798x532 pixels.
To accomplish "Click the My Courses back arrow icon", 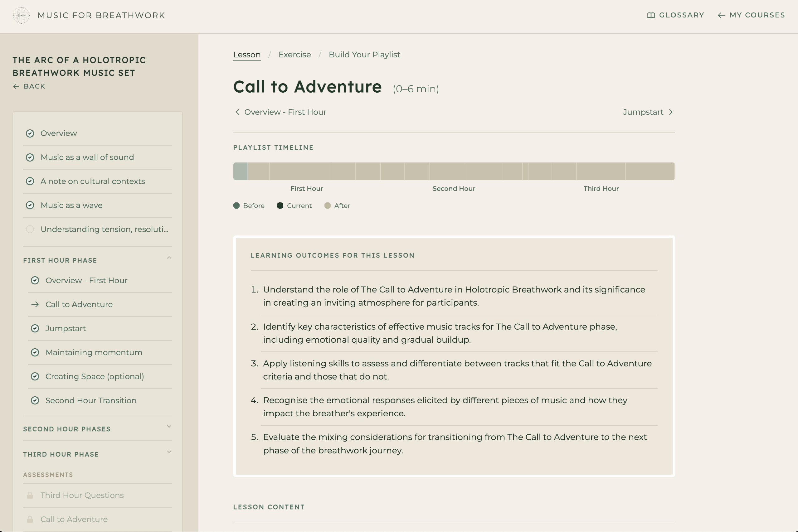I will [721, 15].
